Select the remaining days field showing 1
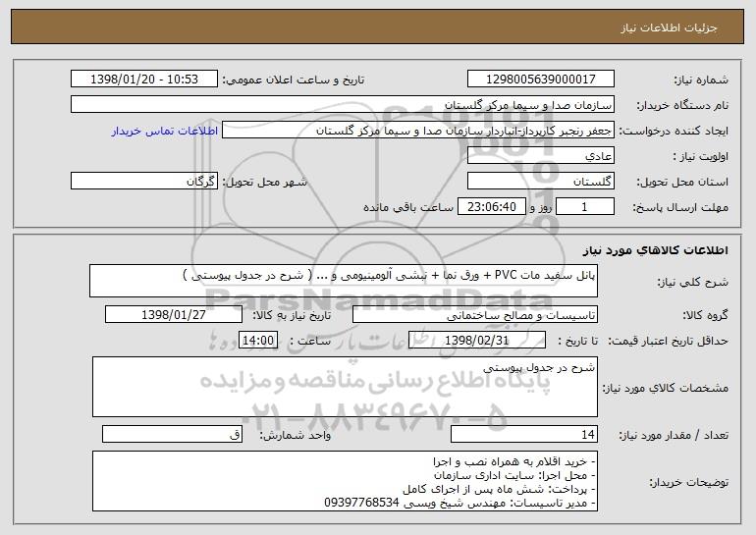756x535 pixels. point(585,207)
